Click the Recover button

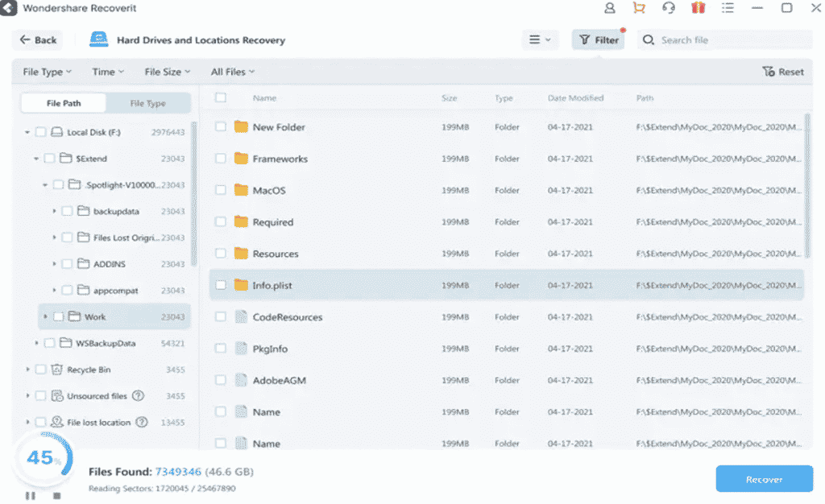coord(764,479)
